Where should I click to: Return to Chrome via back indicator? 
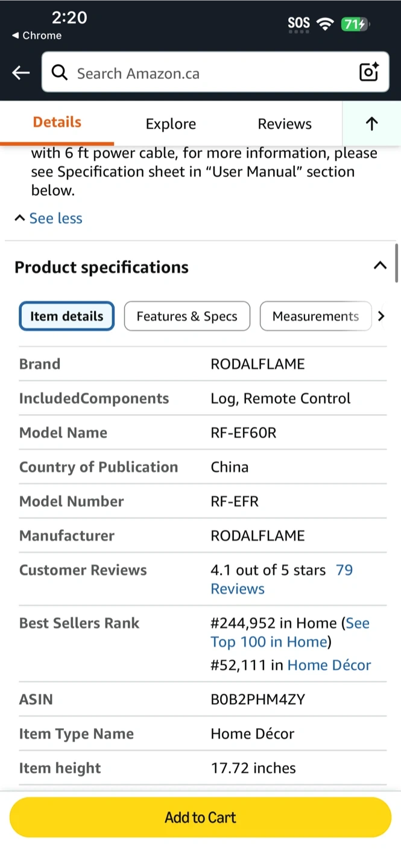tap(36, 36)
